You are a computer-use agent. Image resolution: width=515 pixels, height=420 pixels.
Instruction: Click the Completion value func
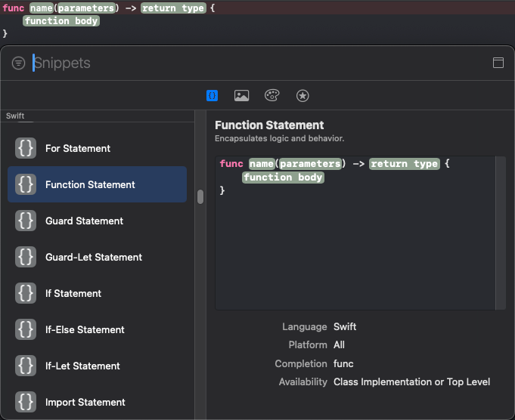(343, 363)
